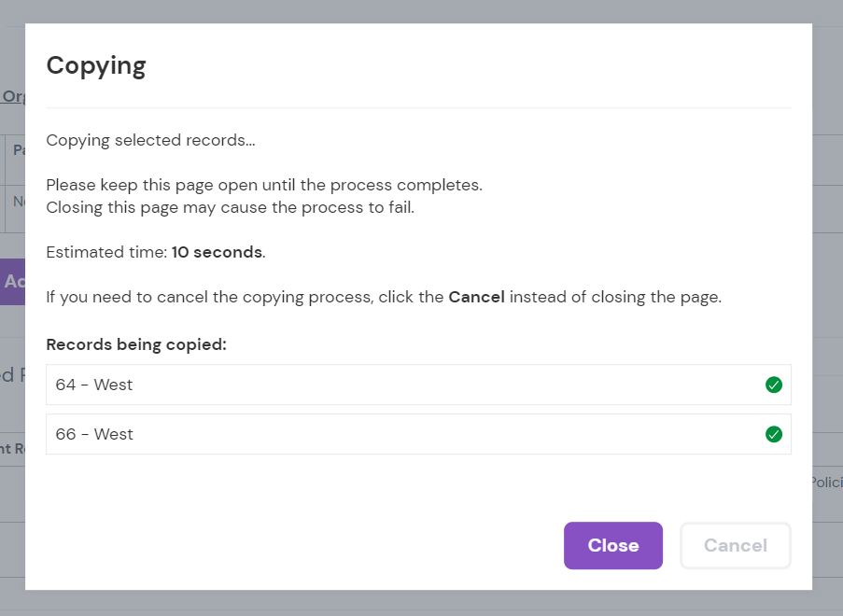843x616 pixels.
Task: Click the Records being copied label
Action: coord(136,344)
